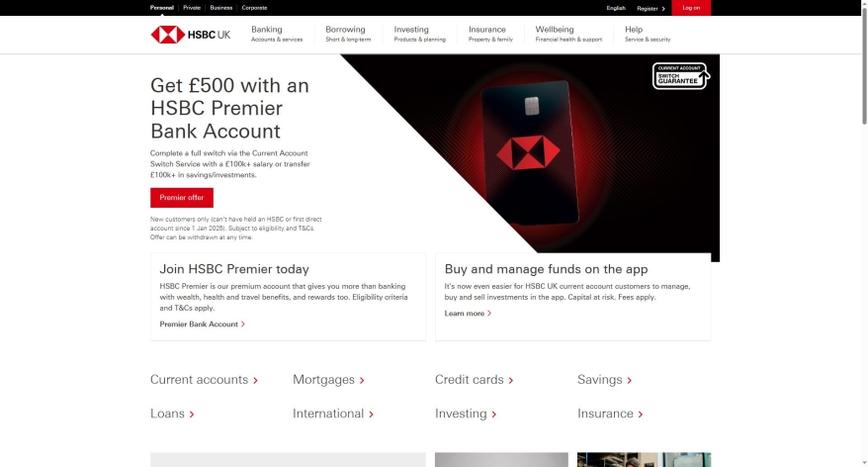Viewport: 868px width, 467px height.
Task: Click the HSBC Premier card image
Action: pyautogui.click(x=529, y=152)
